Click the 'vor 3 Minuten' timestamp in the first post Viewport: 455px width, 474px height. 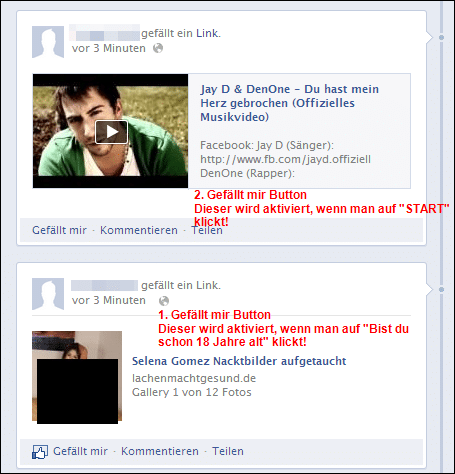coord(109,48)
